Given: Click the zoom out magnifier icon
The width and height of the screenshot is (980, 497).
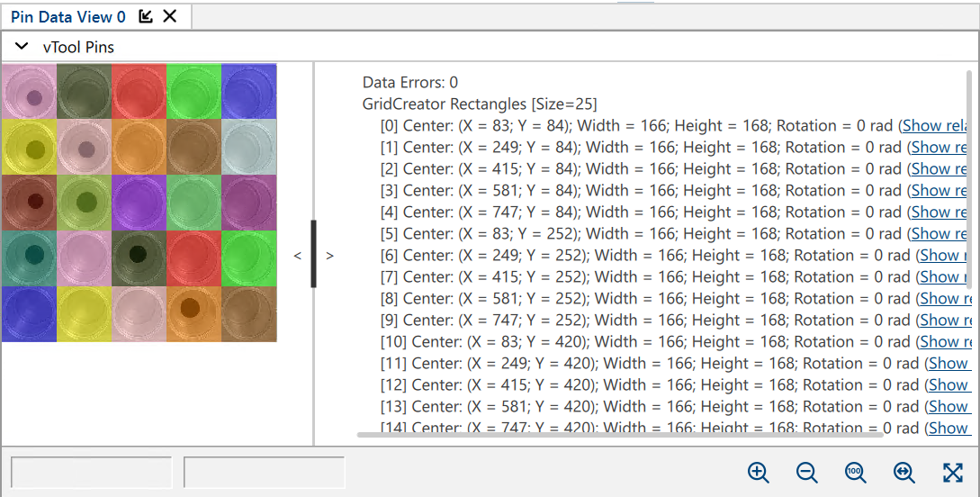Looking at the screenshot, I should click(x=806, y=473).
